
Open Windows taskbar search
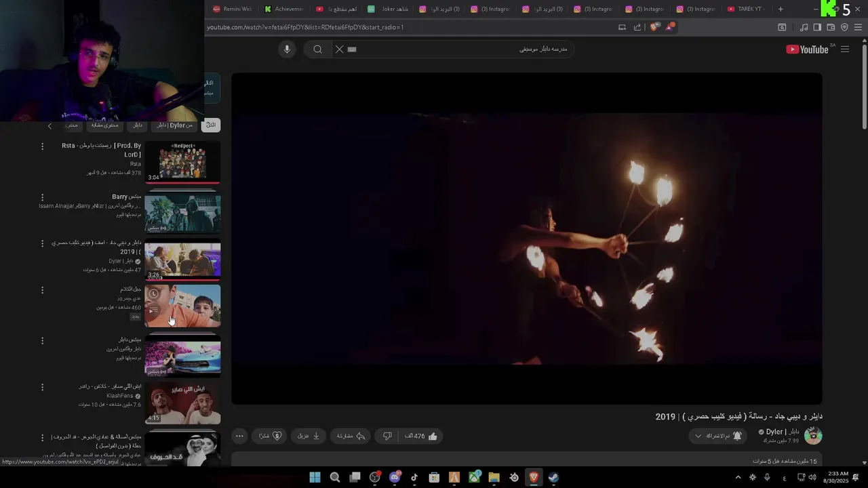click(335, 477)
